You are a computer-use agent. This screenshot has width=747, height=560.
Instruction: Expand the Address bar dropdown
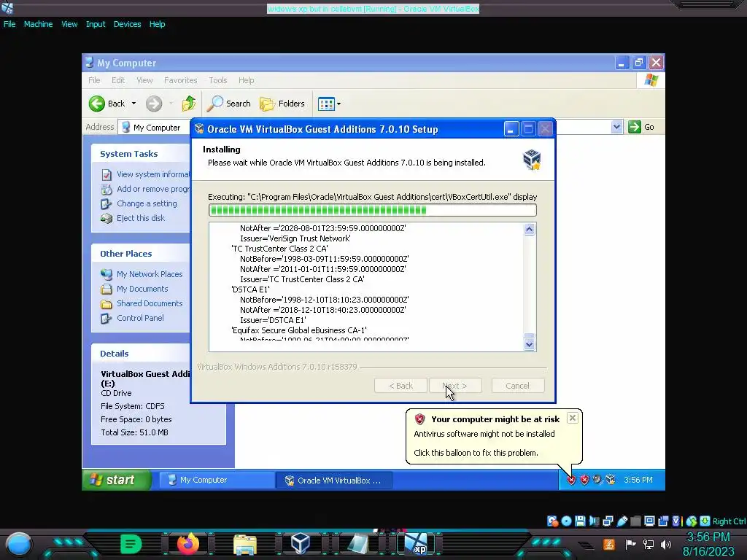click(617, 127)
